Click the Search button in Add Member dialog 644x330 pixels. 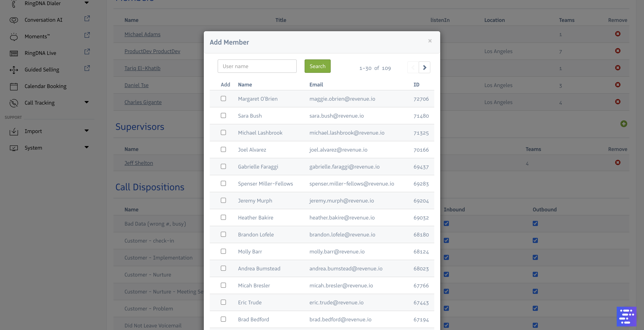point(317,66)
